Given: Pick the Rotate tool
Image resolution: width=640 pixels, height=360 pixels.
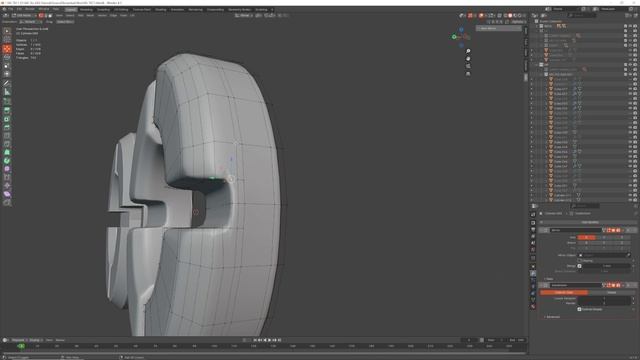Looking at the screenshot, I should (x=7, y=57).
